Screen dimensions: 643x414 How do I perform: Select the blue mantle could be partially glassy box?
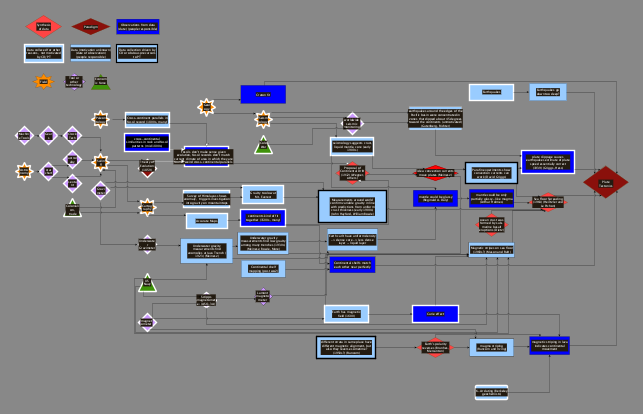[x=491, y=198]
